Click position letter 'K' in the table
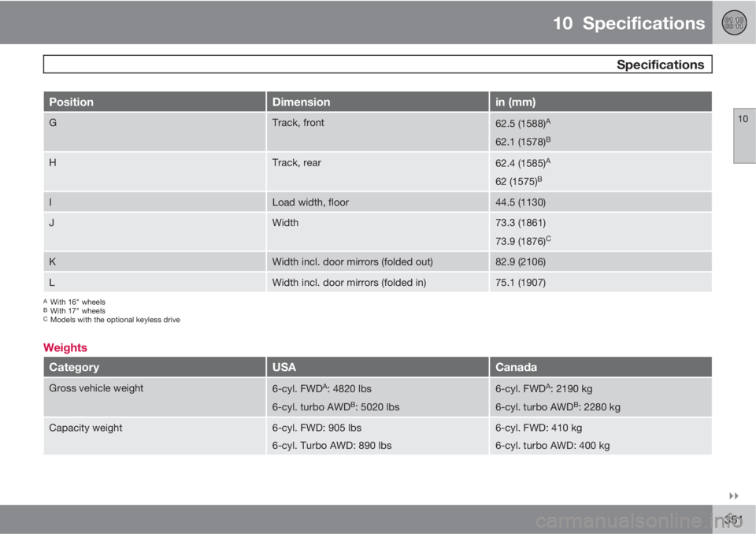Screen dimensions: 756x534 coord(53,261)
